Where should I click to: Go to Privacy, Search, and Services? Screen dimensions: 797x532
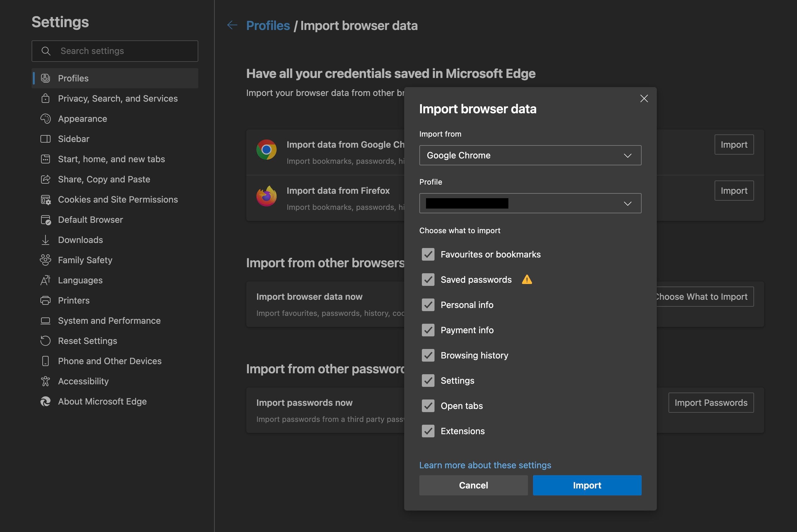(117, 98)
